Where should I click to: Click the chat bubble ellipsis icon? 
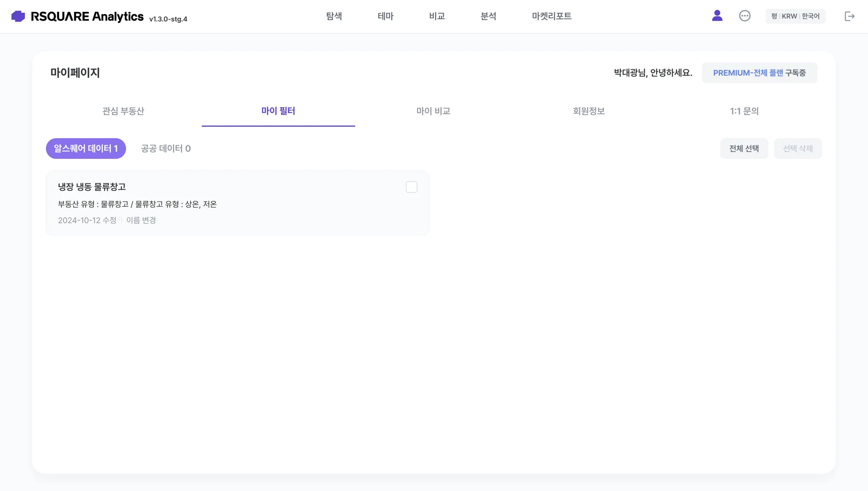(745, 16)
